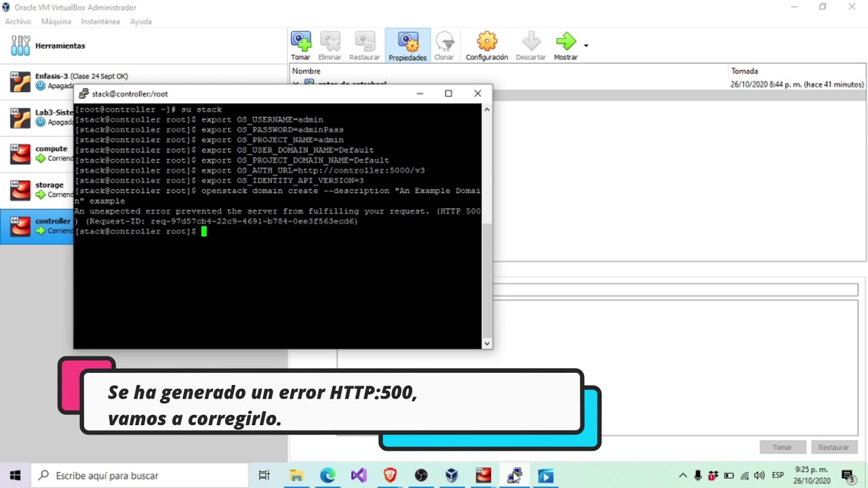Open the Ayuda menu
868x488 pixels.
[x=140, y=22]
